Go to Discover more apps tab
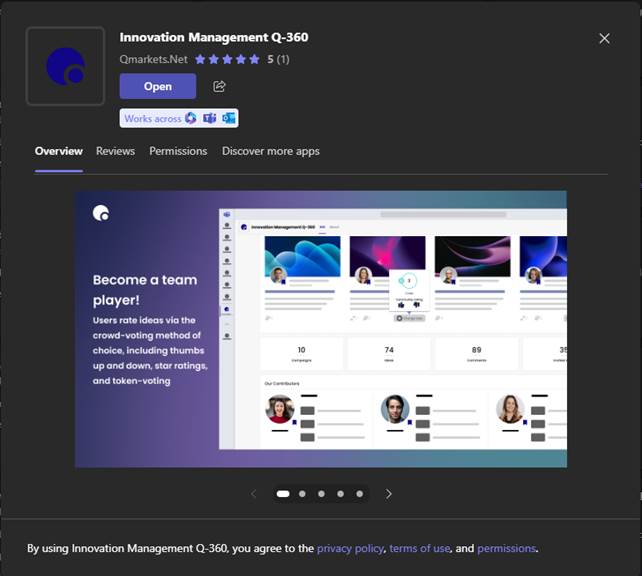Image resolution: width=642 pixels, height=576 pixels. [271, 151]
